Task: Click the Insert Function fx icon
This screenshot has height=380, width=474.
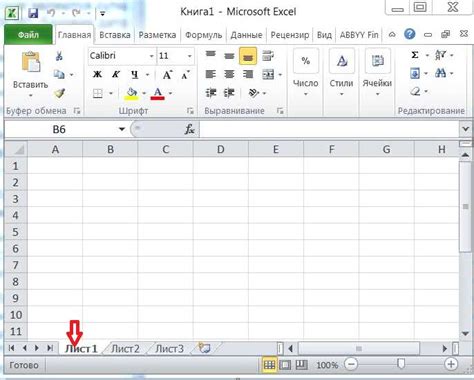Action: click(189, 129)
